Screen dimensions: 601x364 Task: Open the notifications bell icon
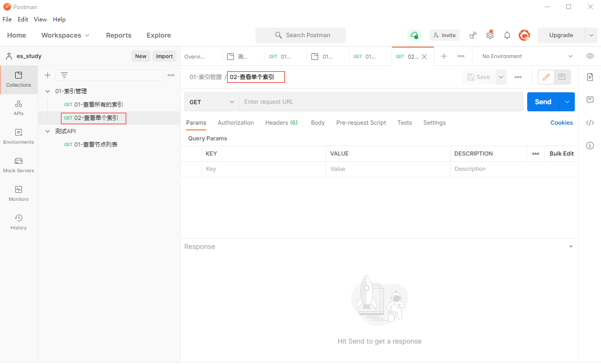(507, 35)
